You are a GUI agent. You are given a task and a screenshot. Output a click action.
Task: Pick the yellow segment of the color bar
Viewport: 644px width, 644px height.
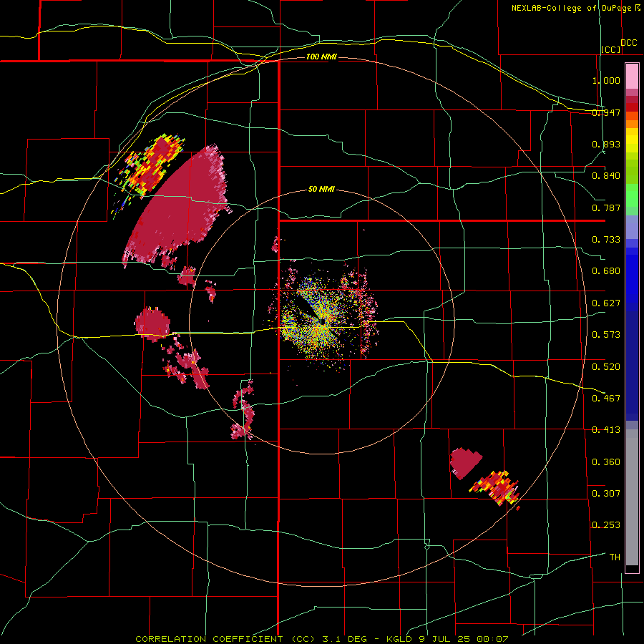[632, 140]
